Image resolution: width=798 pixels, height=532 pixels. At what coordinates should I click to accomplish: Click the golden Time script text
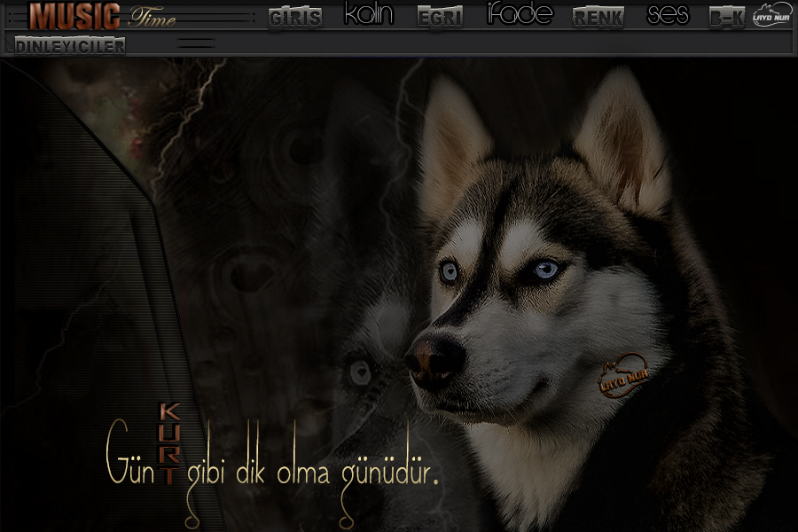(153, 17)
